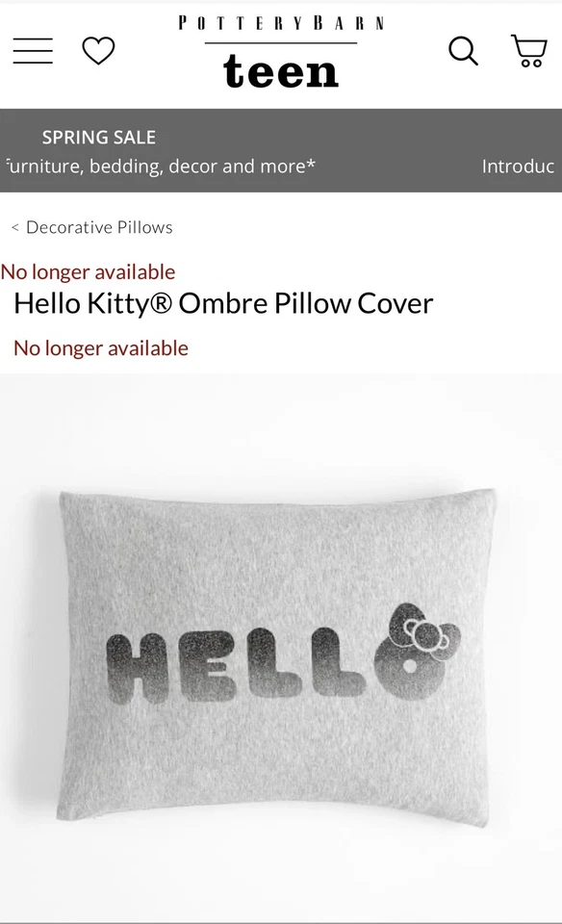
Task: Click the Pottery Barn wordmark in header
Action: tap(281, 23)
